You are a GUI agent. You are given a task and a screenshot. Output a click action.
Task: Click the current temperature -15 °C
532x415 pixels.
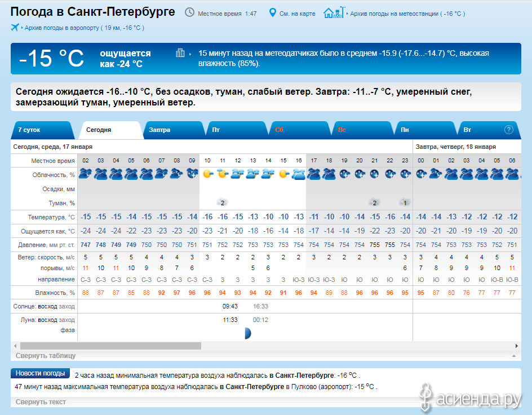52,58
